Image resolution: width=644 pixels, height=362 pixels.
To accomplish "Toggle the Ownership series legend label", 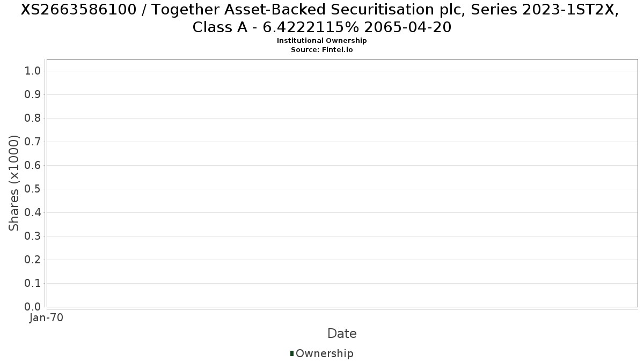I will pos(324,353).
